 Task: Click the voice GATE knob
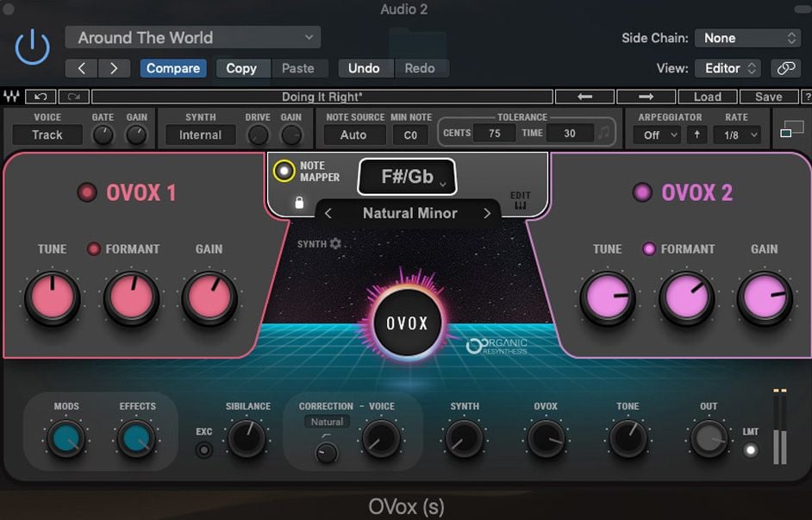[103, 135]
